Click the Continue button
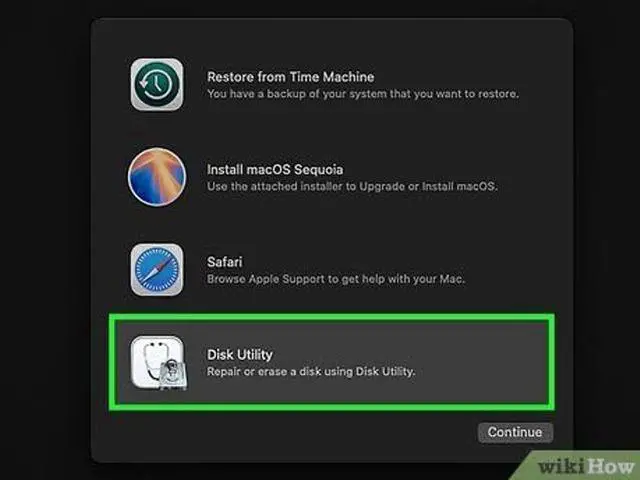 (515, 432)
